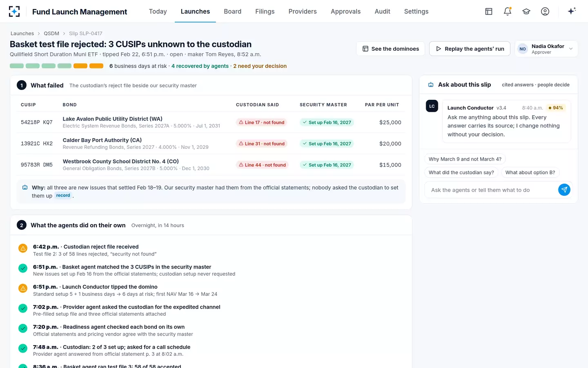
Task: Click Replay the agents' run button
Action: pos(470,49)
